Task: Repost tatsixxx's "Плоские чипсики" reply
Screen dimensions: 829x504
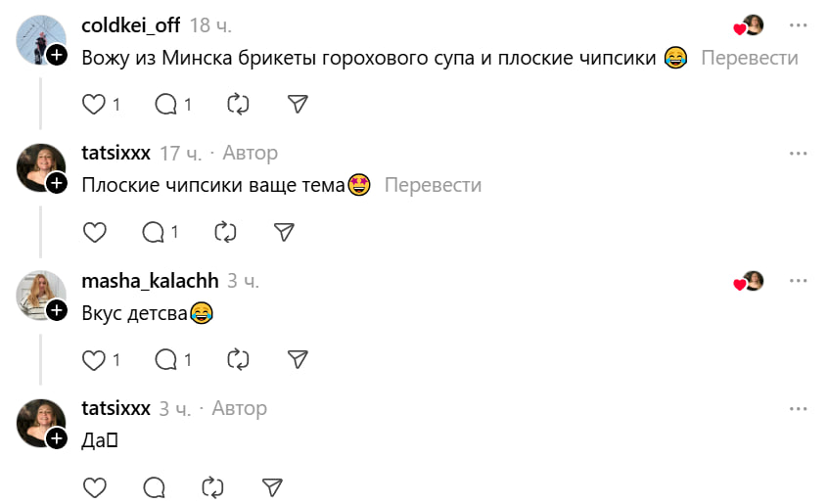Action: [225, 232]
